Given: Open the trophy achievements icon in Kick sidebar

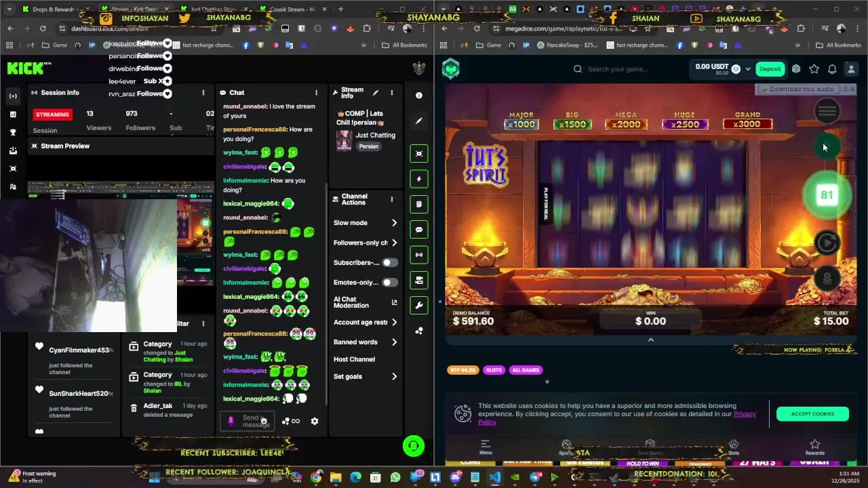Looking at the screenshot, I should tap(13, 132).
